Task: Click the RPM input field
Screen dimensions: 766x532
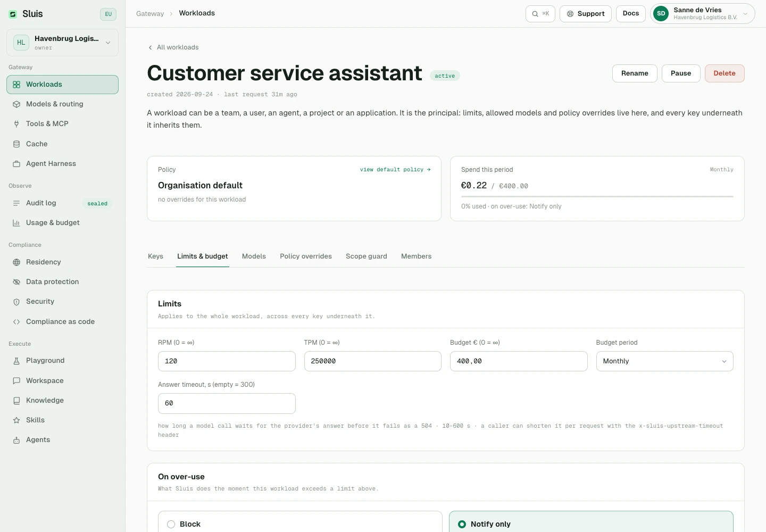Action: point(227,361)
